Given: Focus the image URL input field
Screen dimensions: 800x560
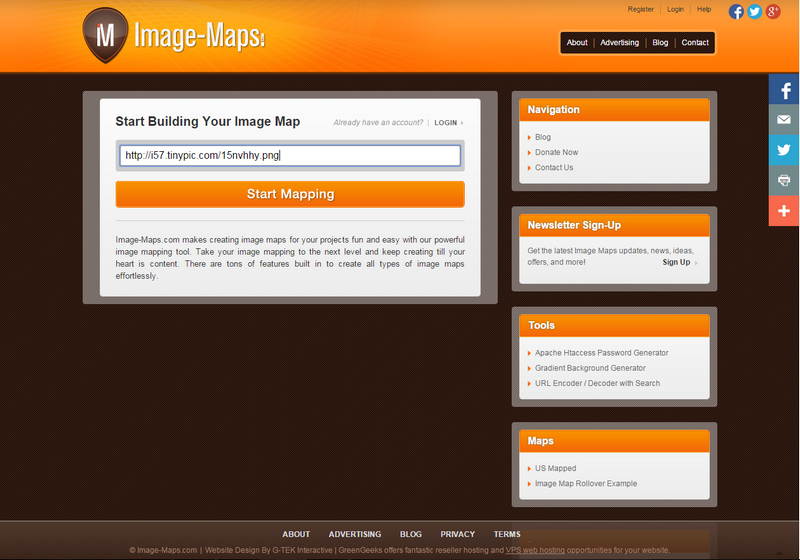Looking at the screenshot, I should pyautogui.click(x=290, y=156).
